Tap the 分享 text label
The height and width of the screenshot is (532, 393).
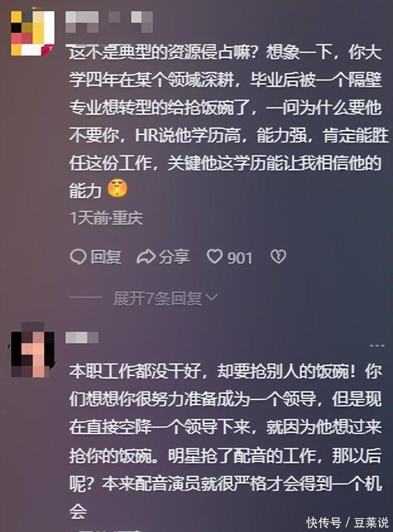(174, 257)
